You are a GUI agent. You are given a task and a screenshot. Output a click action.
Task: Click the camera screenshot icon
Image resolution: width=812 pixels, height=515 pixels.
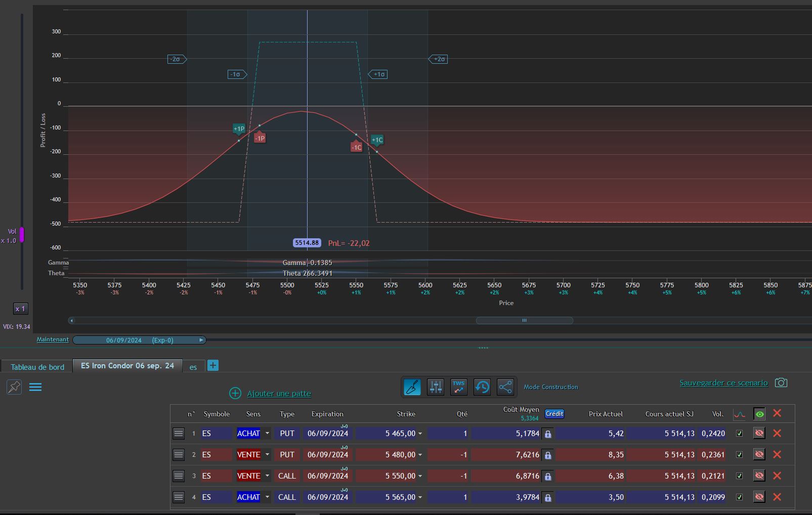(781, 383)
